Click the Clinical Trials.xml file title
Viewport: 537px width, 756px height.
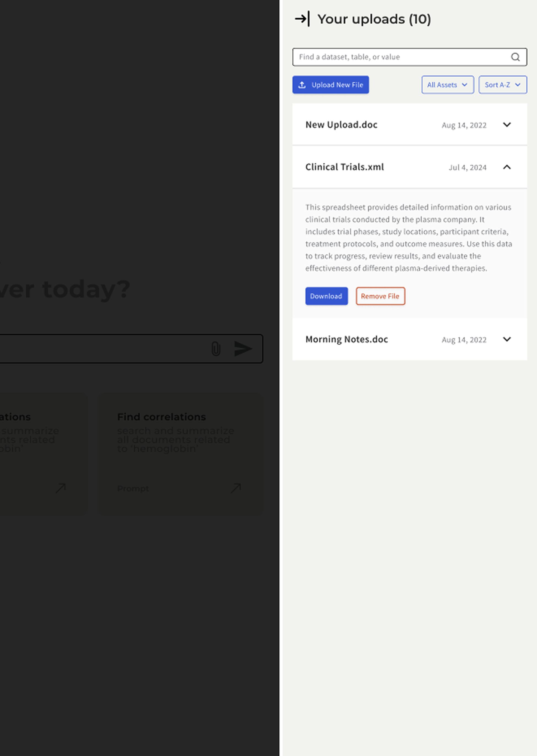coord(345,167)
